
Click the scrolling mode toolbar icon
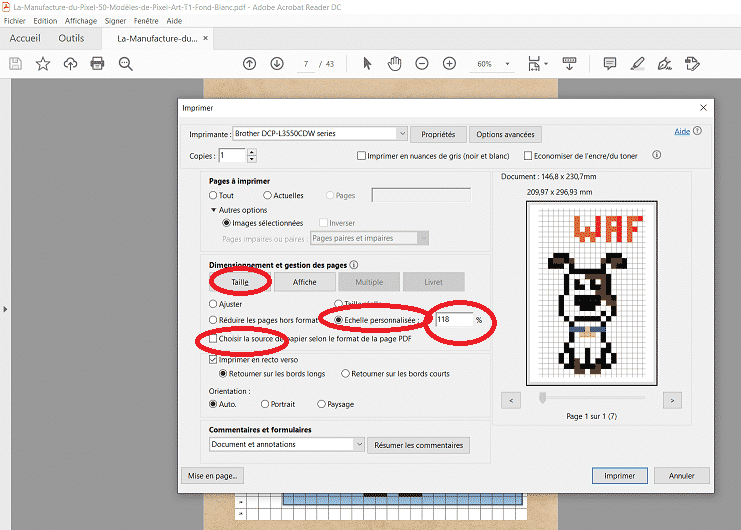pos(569,64)
